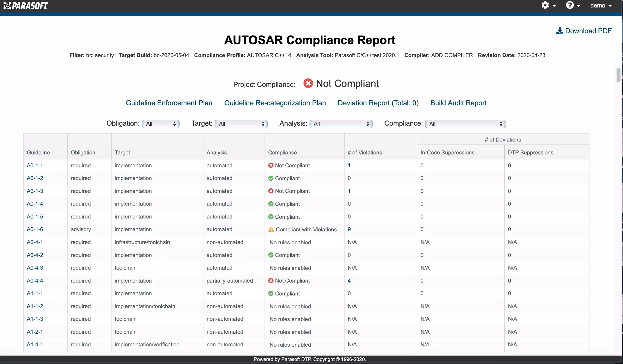623x364 pixels.
Task: Click red Not Compliant icon in A0-1-1 row
Action: tap(271, 165)
